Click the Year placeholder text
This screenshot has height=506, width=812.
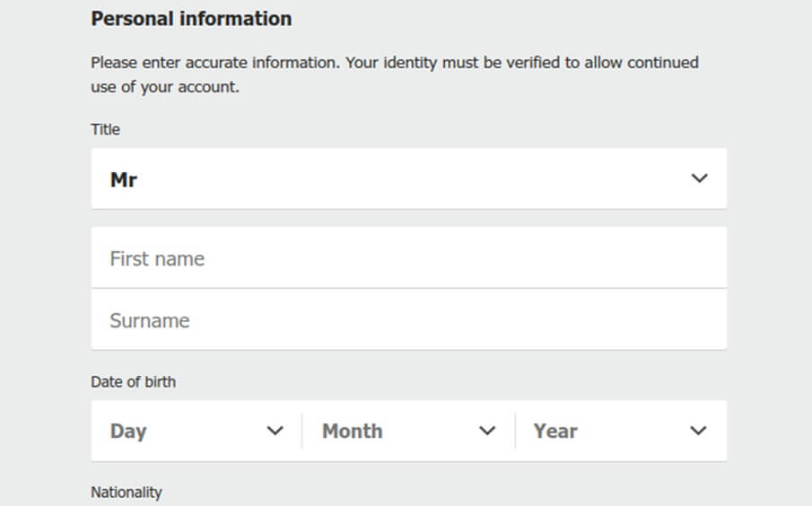tap(555, 431)
